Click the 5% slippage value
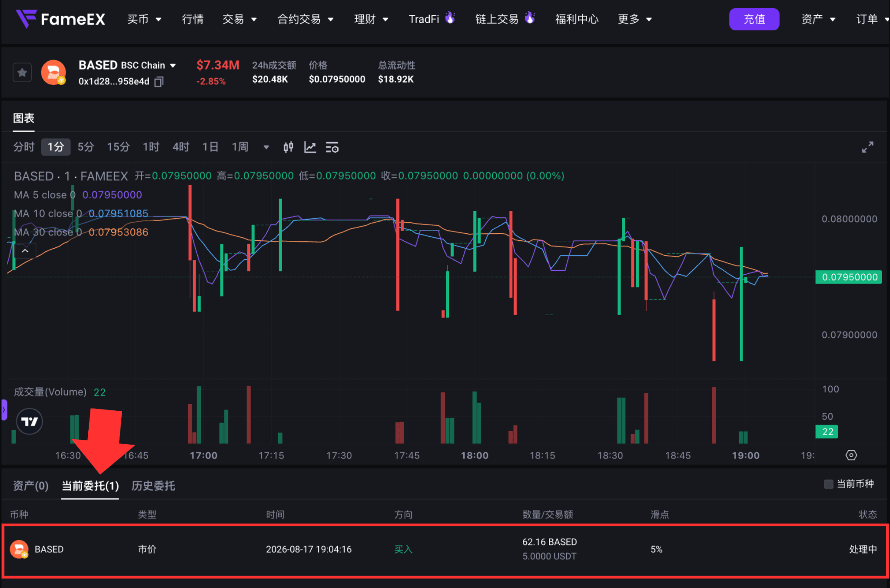 point(656,549)
